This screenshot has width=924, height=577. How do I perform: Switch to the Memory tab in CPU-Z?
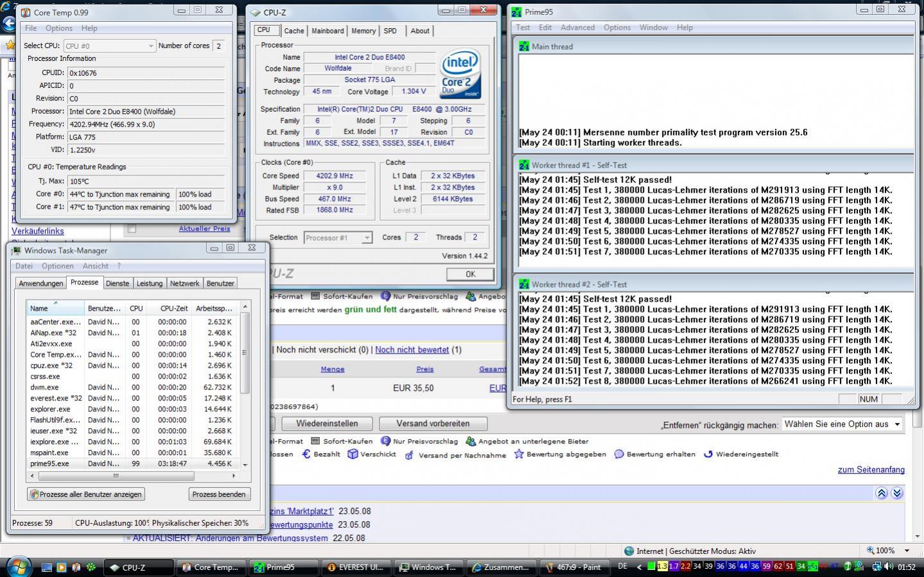(363, 31)
